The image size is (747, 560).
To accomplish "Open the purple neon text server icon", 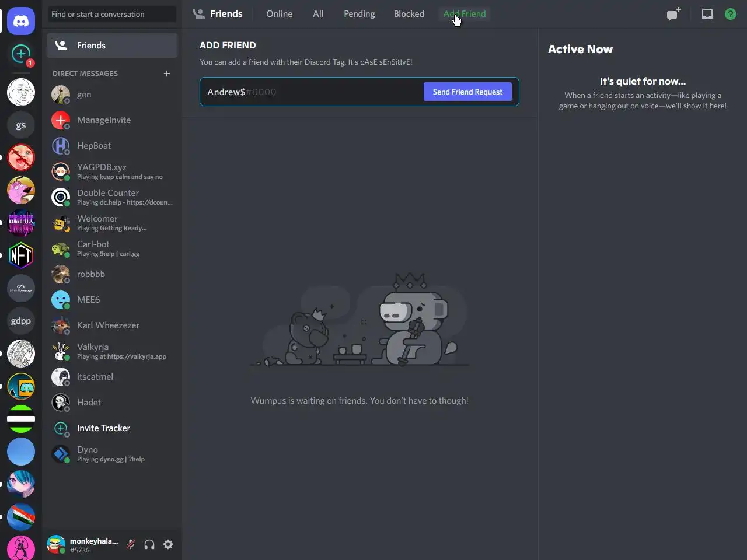I will click(21, 223).
